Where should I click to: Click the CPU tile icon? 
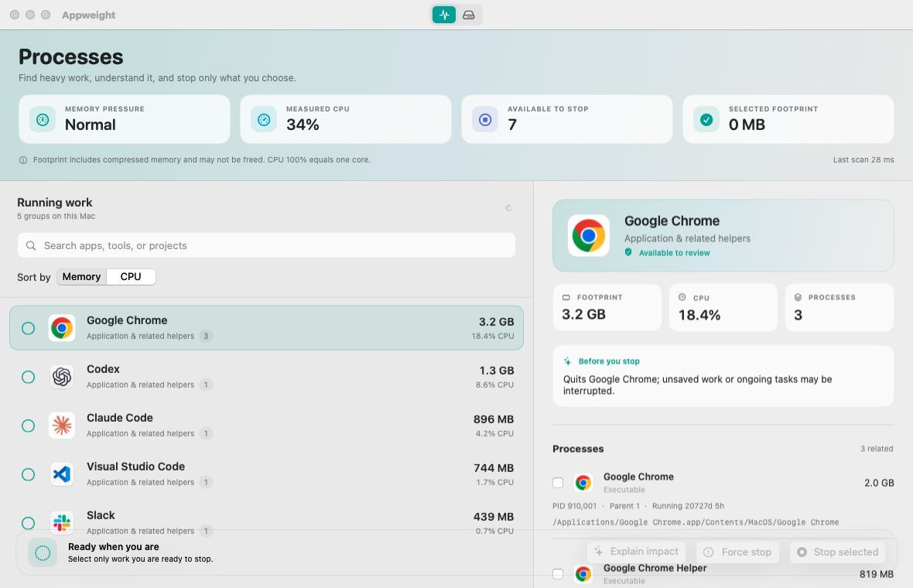(682, 297)
